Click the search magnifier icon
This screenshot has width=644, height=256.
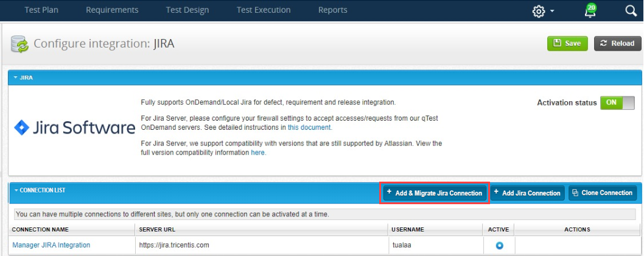tap(631, 11)
